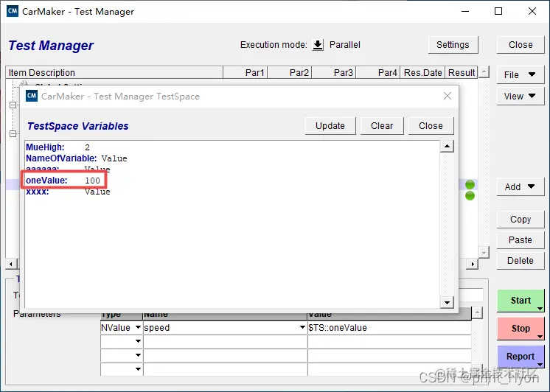Select the oneValue variable line
Screen dimensions: 550x392
[63, 181]
